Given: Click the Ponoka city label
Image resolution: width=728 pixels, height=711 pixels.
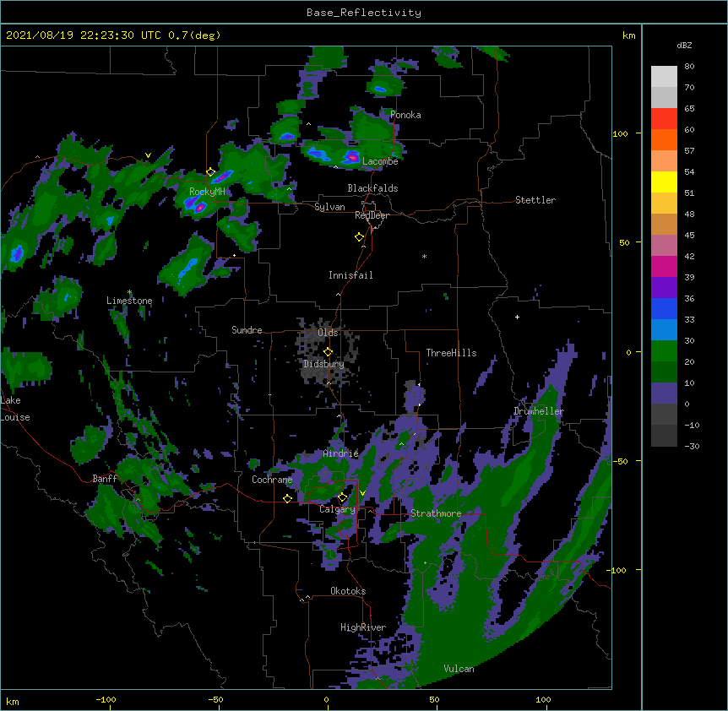Looking at the screenshot, I should point(405,115).
